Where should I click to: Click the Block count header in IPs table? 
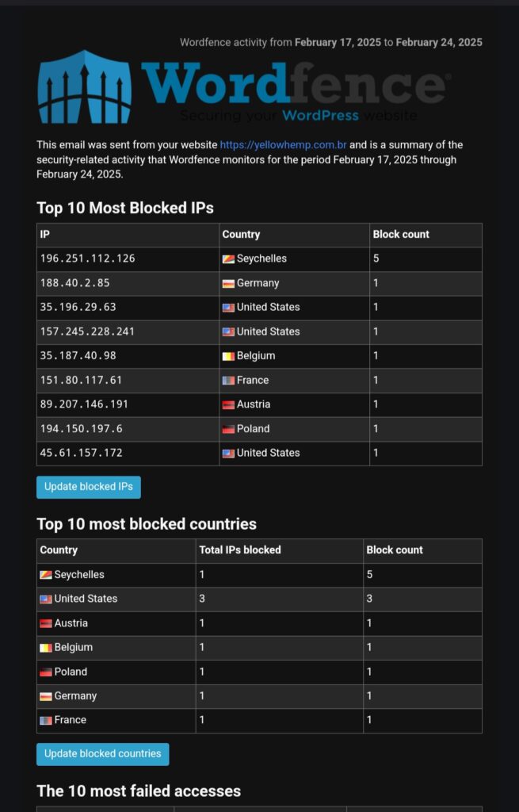click(x=401, y=234)
